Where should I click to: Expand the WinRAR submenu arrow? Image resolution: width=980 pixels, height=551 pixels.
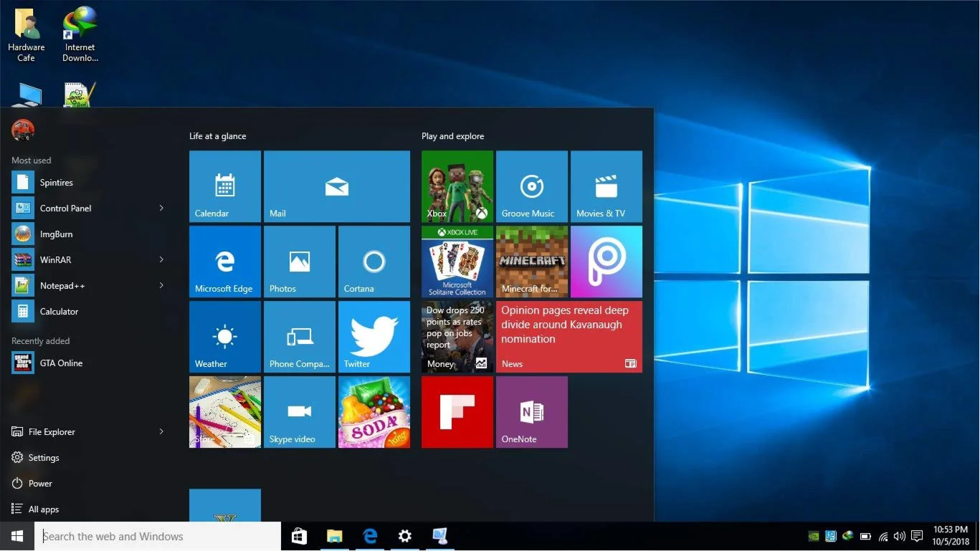click(161, 260)
